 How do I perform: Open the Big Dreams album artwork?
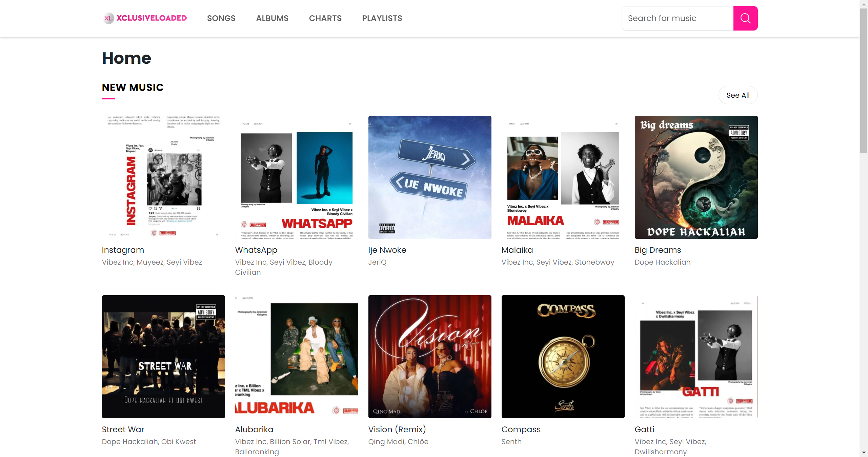coord(696,177)
